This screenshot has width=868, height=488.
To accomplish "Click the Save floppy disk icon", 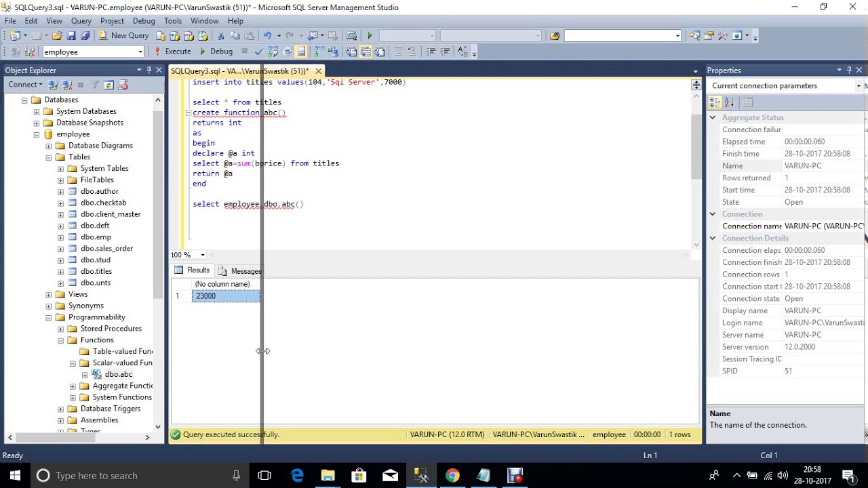I will pos(71,35).
